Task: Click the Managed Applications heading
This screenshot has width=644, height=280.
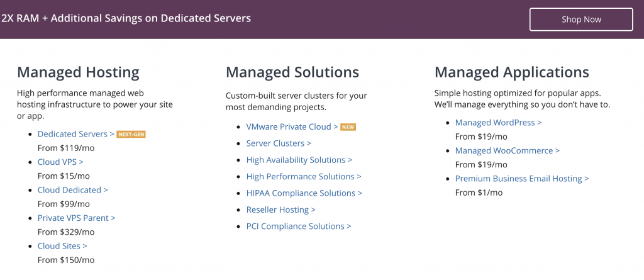Action: 512,72
